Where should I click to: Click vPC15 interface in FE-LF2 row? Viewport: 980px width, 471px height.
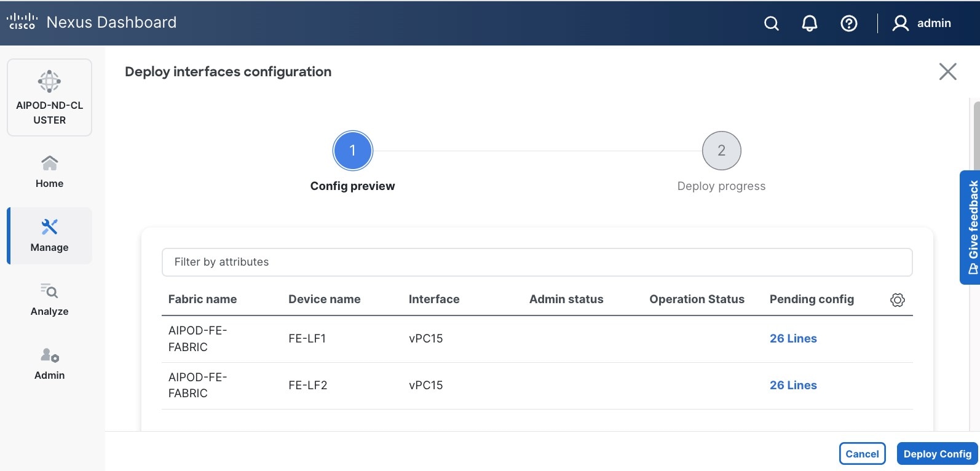coord(425,386)
